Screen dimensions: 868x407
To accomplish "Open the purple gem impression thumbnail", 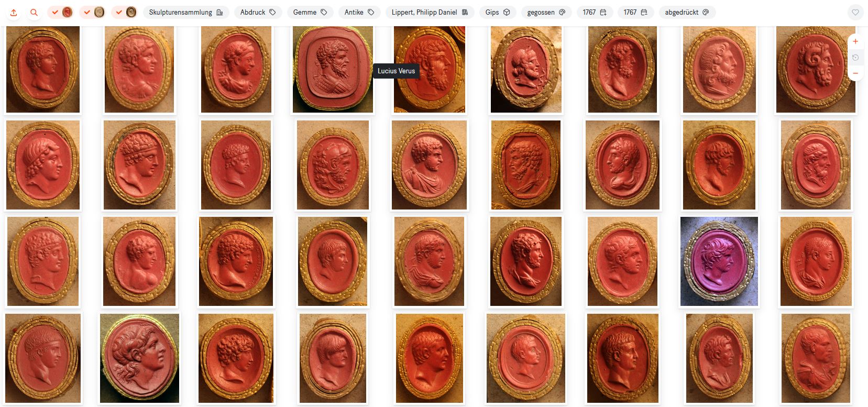I will [x=719, y=261].
